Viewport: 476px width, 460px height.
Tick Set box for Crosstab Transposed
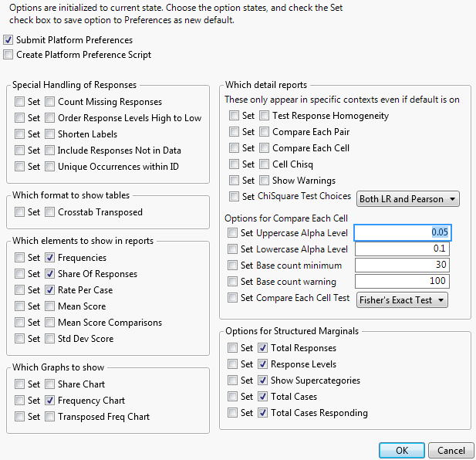(20, 212)
